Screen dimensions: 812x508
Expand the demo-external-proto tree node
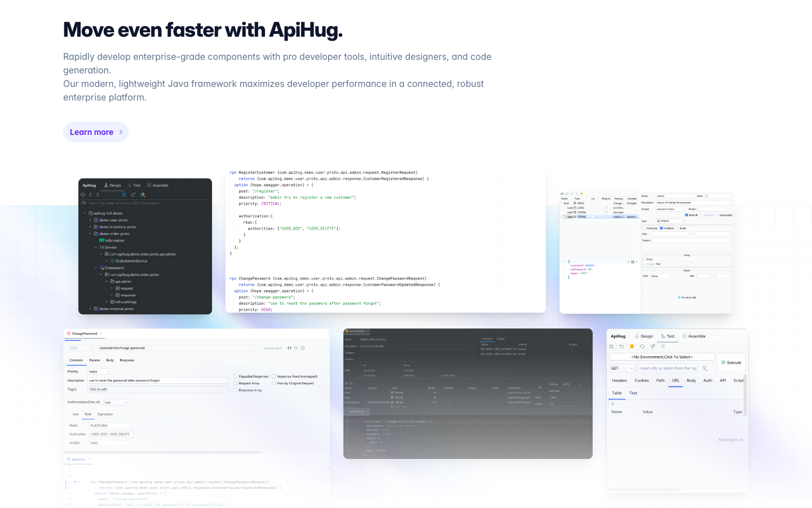90,309
